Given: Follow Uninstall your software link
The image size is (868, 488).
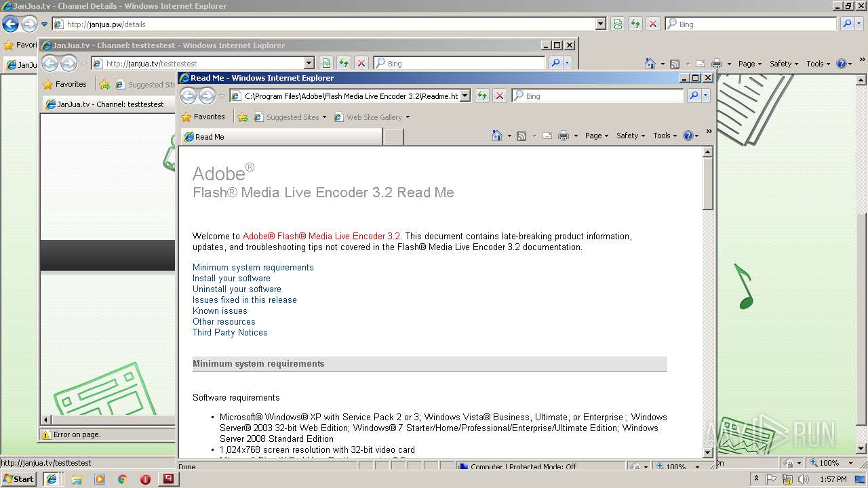Looking at the screenshot, I should (x=237, y=289).
